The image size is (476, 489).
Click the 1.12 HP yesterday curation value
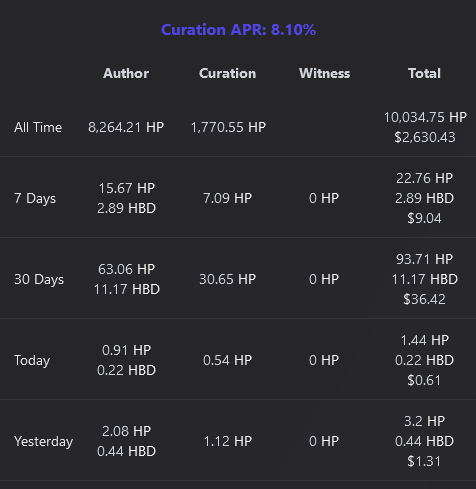[228, 441]
